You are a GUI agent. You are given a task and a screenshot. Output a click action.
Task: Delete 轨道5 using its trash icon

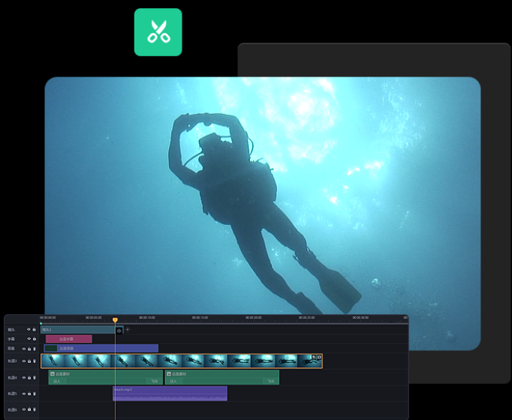click(35, 394)
